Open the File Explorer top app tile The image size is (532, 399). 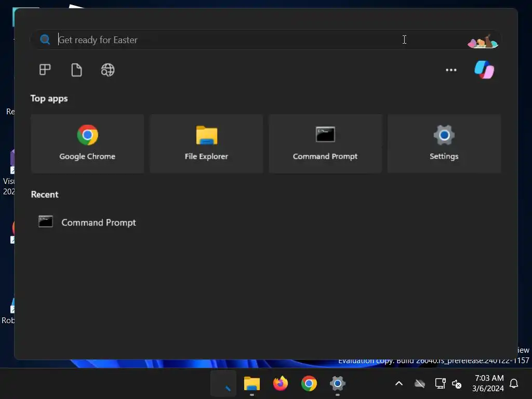(206, 143)
